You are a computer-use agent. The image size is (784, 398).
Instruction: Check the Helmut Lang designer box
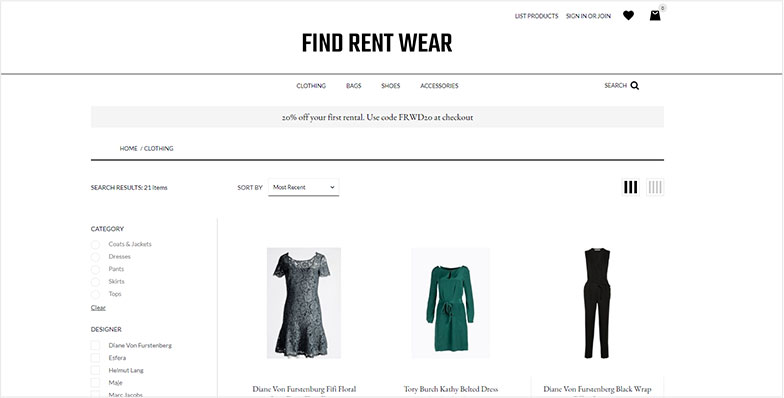coord(95,370)
